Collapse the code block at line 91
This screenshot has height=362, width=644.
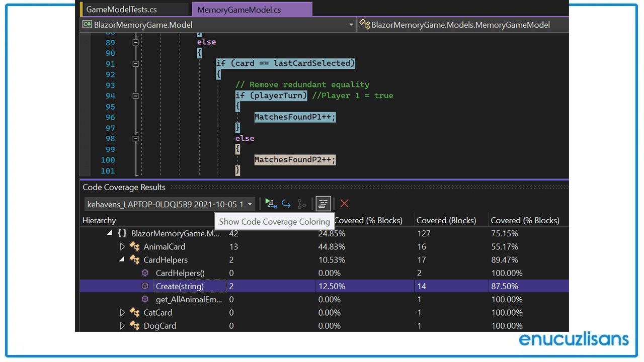135,63
